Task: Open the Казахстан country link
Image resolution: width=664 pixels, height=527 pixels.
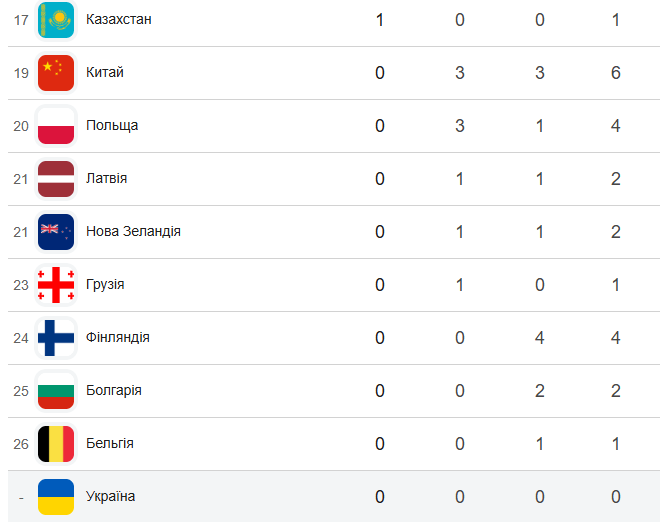Action: point(119,19)
